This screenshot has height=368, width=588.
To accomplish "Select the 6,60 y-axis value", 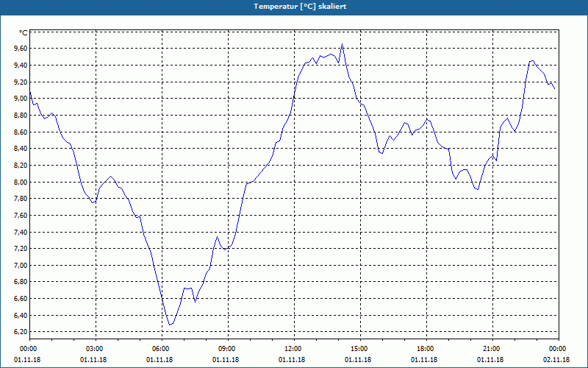I will [21, 299].
